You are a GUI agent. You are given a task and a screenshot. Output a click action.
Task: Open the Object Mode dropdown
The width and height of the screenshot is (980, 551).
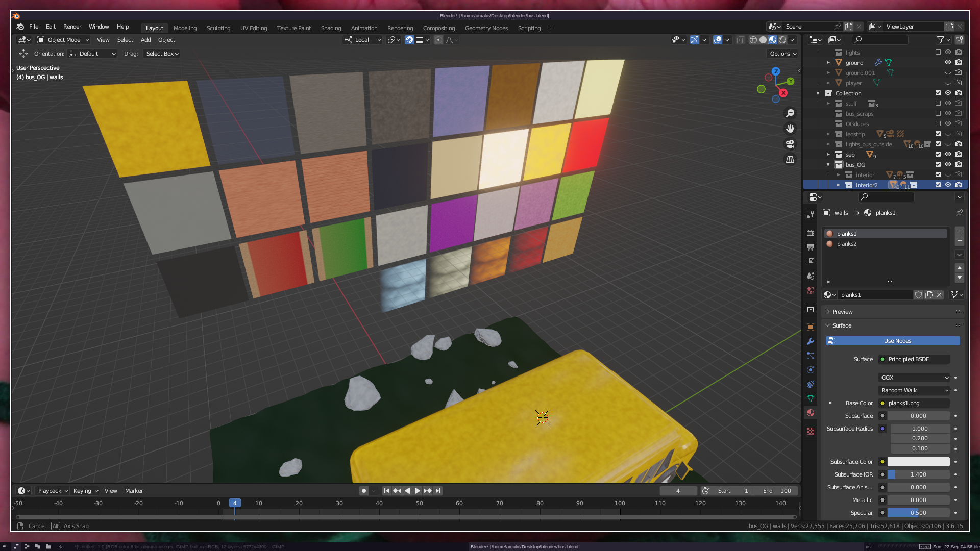pyautogui.click(x=63, y=40)
